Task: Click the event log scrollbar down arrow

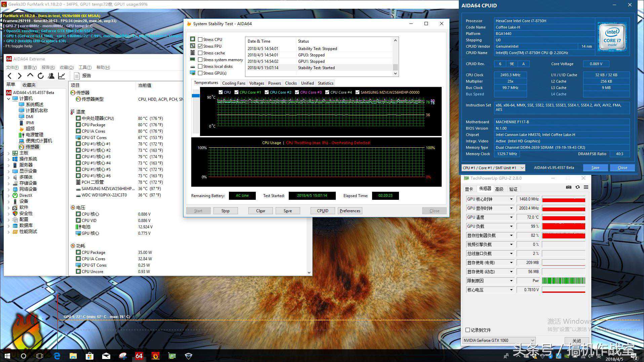Action: point(395,74)
